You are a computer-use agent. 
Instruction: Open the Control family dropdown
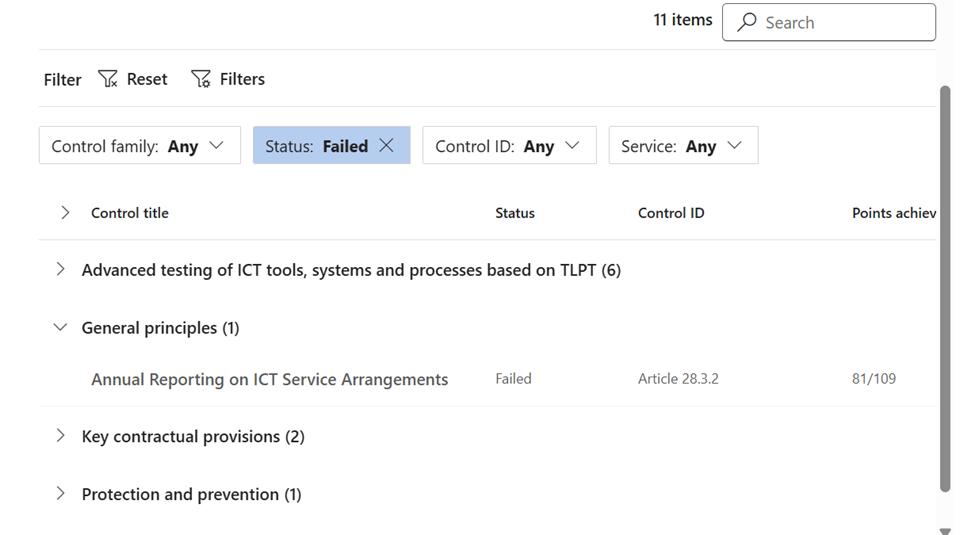pyautogui.click(x=140, y=146)
